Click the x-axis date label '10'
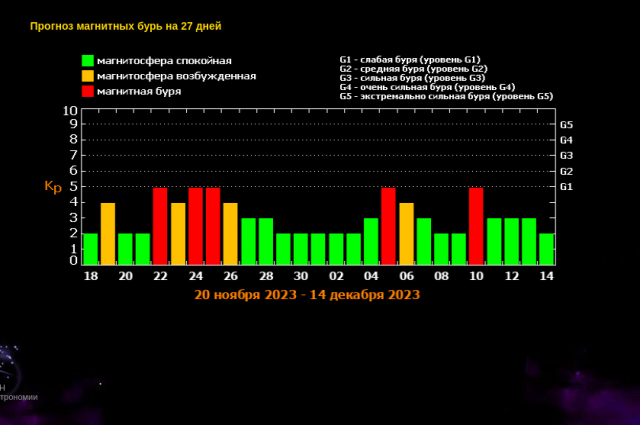The width and height of the screenshot is (640, 425). point(476,276)
